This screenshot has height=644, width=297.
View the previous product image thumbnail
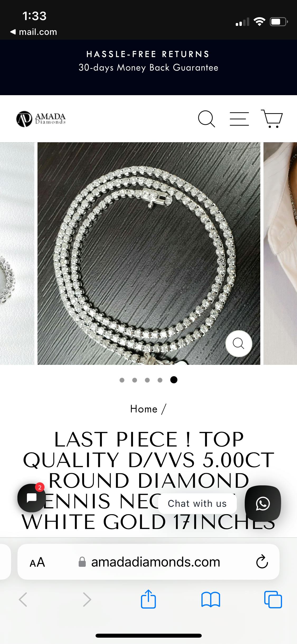(x=17, y=254)
